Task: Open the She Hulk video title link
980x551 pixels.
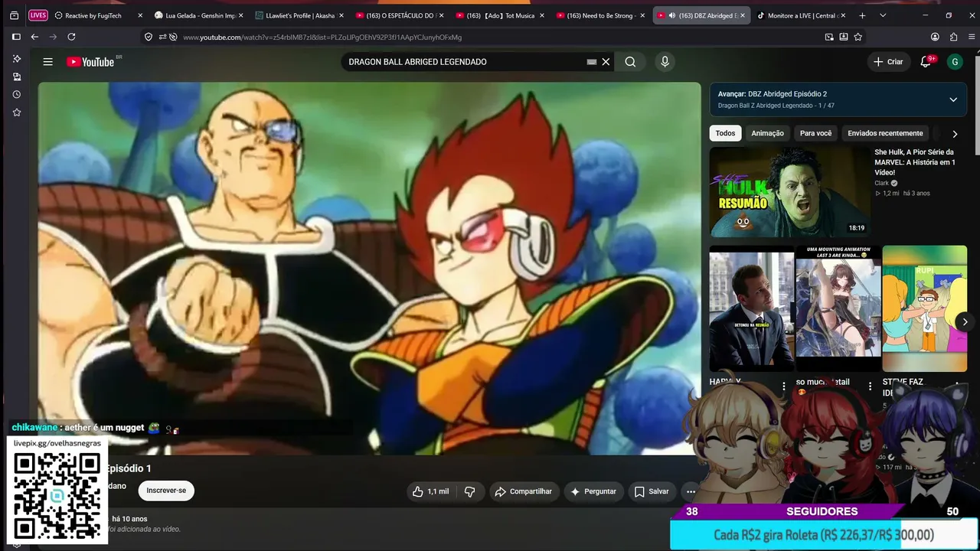Action: pyautogui.click(x=915, y=162)
